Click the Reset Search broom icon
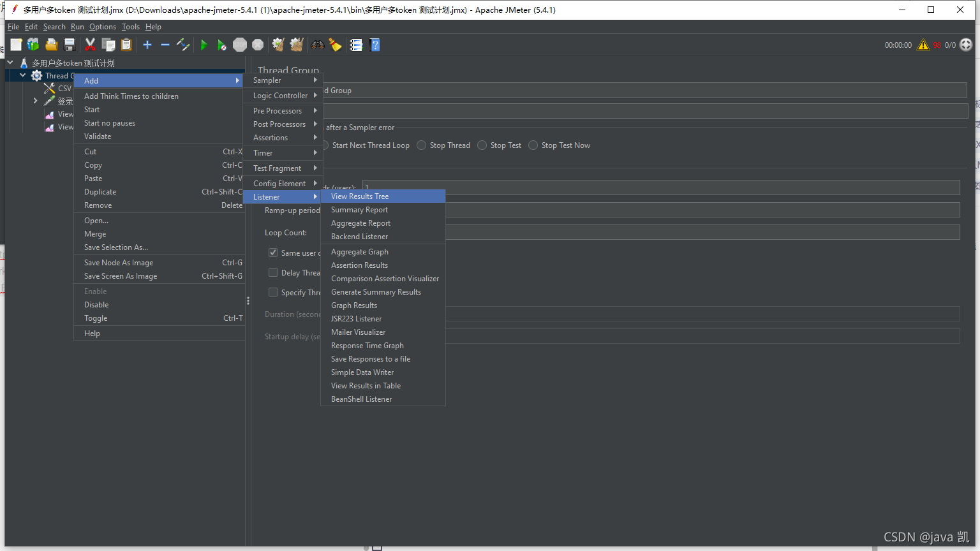 click(x=335, y=45)
